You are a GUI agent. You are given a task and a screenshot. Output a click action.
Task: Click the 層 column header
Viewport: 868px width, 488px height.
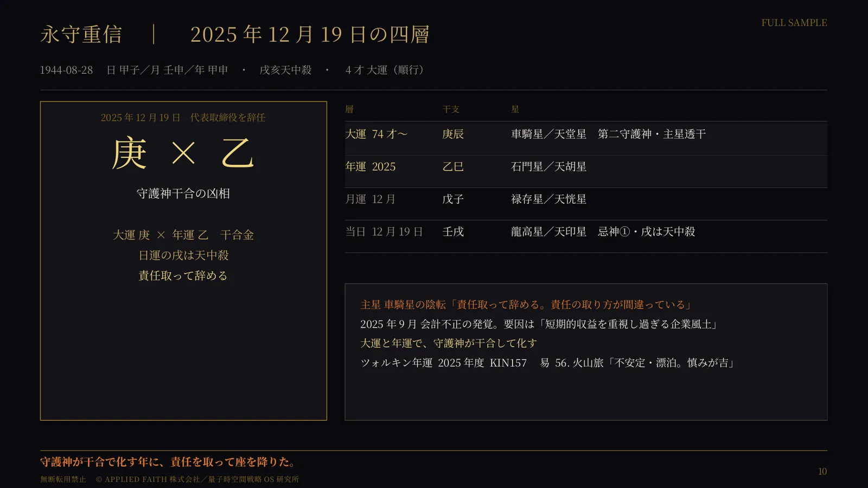pyautogui.click(x=349, y=110)
